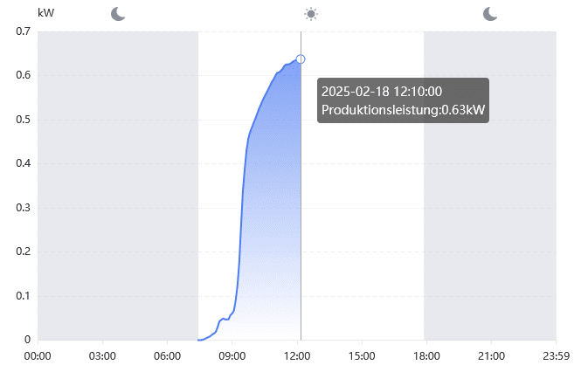The width and height of the screenshot is (588, 372).
Task: Click the 0.5 value on the power axis
Action: [24, 120]
